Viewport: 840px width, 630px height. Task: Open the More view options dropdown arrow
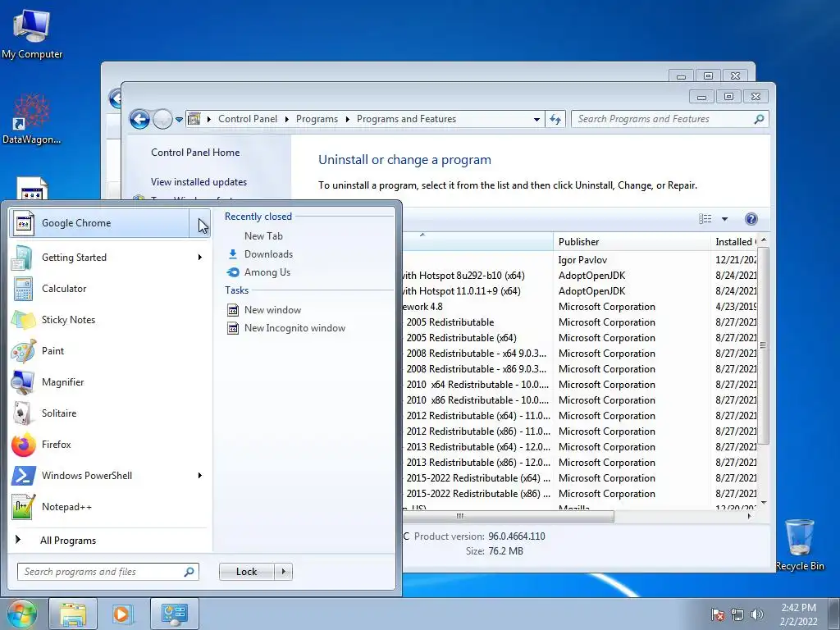(x=724, y=218)
